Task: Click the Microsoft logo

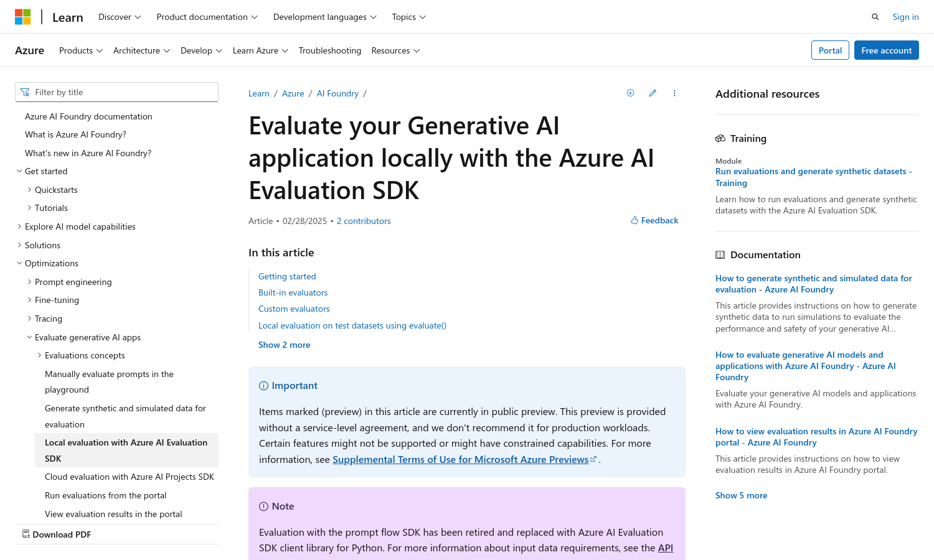Action: click(23, 16)
